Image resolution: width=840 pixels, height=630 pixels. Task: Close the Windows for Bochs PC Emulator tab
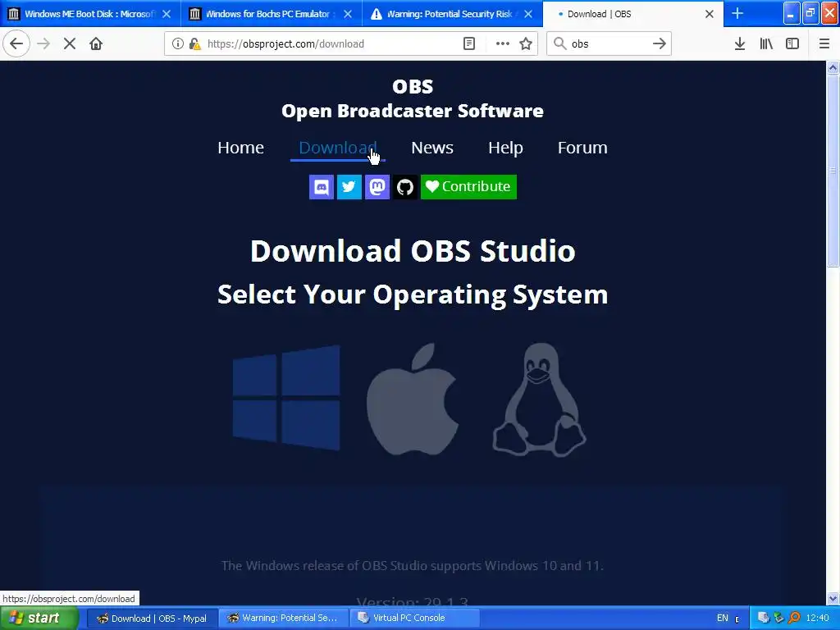pyautogui.click(x=348, y=14)
